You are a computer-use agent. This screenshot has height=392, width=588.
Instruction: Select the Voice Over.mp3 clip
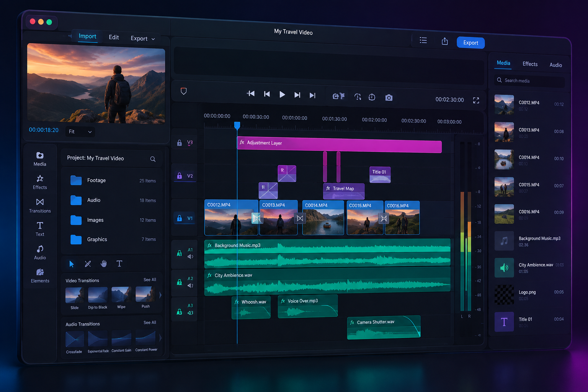pos(308,306)
